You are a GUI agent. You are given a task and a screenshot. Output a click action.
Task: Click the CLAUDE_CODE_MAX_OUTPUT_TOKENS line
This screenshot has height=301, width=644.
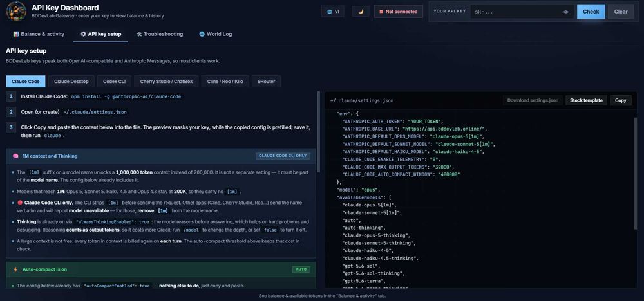398,167
